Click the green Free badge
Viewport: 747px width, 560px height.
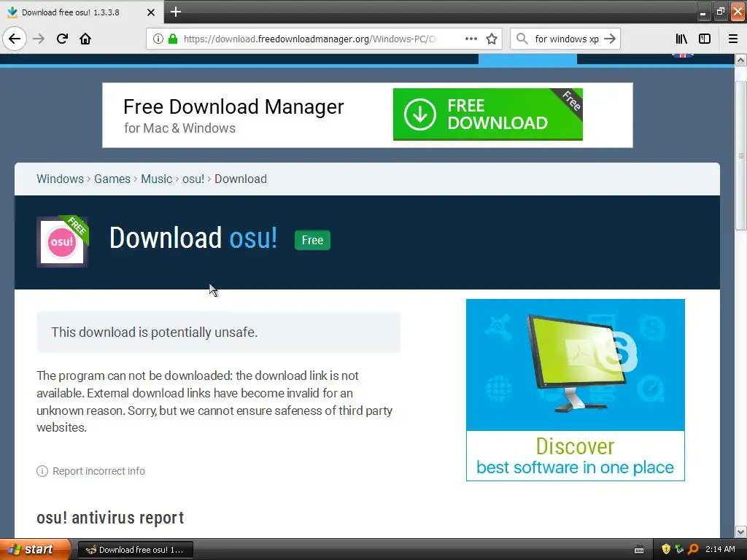click(312, 240)
